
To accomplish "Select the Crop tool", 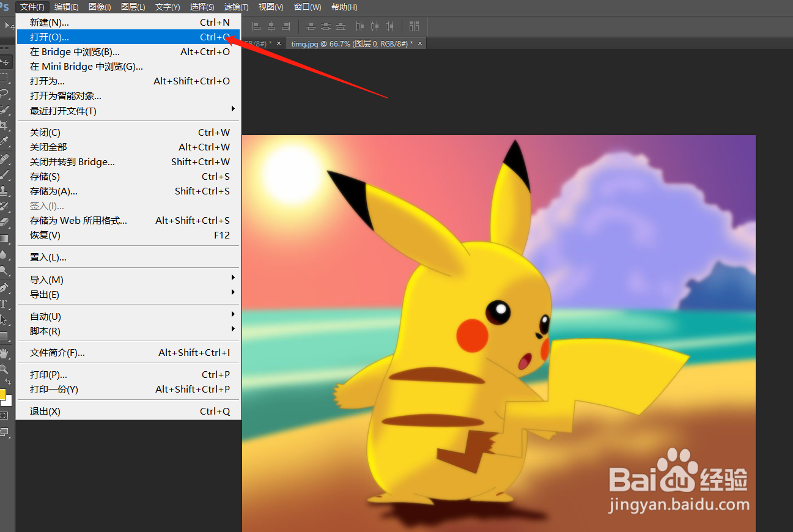I will coord(6,126).
